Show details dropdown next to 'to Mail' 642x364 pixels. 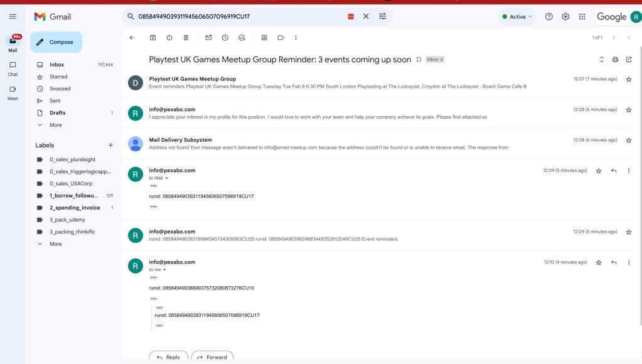coord(167,178)
